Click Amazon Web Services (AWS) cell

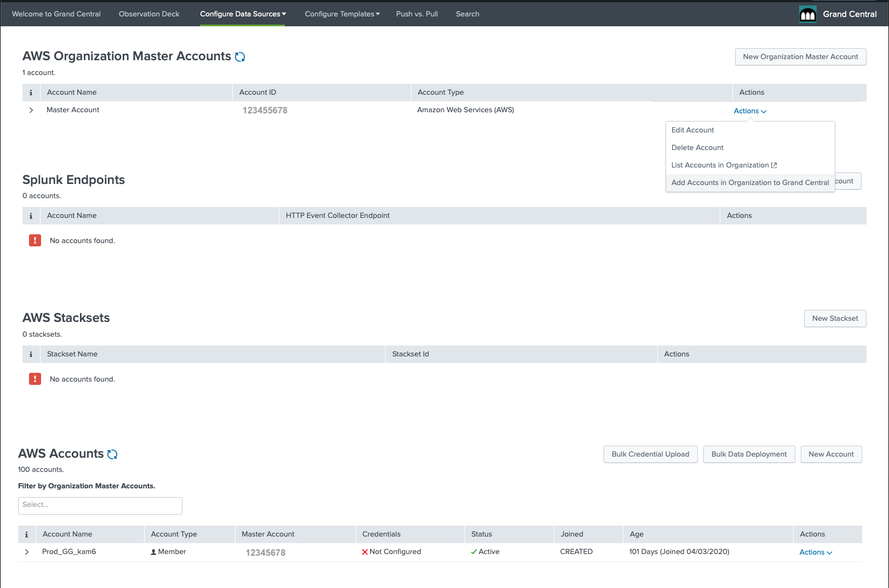click(x=466, y=110)
